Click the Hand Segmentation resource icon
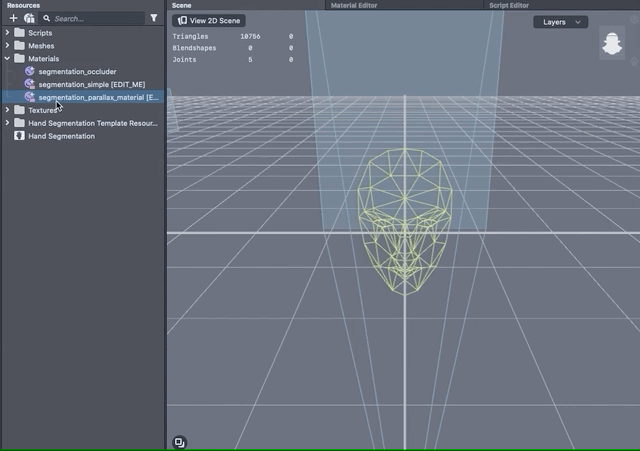Viewport: 640px width, 451px height. click(19, 136)
